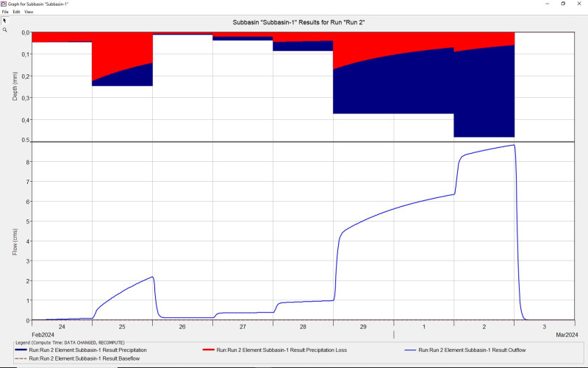The height and width of the screenshot is (368, 588).
Task: Click the dashed Baseflow legend line
Action: coord(21,358)
